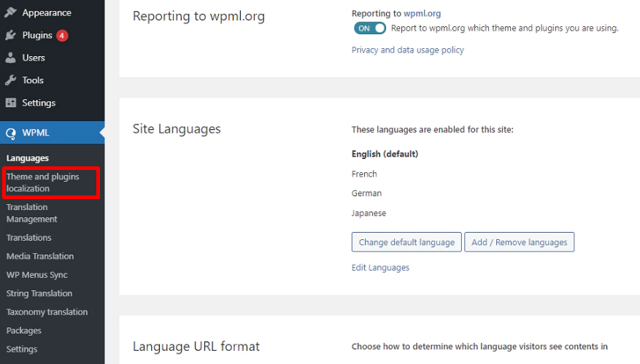
Task: Click the Plugins update count badge 4
Action: (62, 36)
